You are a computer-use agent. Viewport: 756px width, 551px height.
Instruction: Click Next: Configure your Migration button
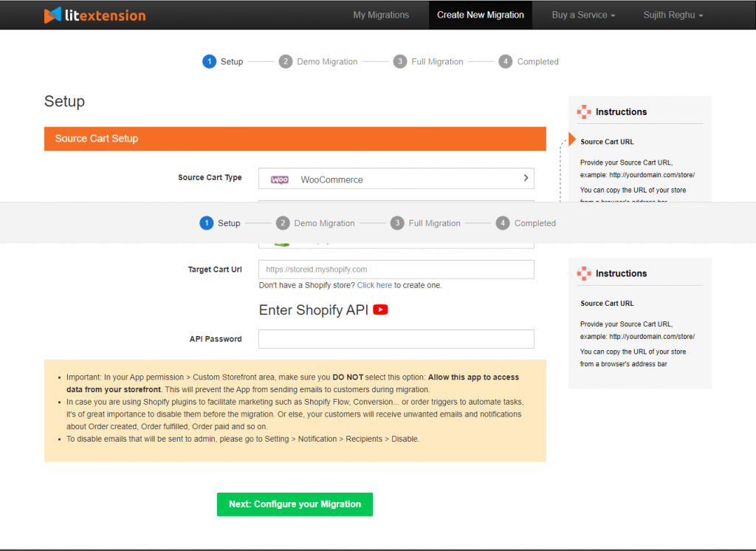(295, 504)
